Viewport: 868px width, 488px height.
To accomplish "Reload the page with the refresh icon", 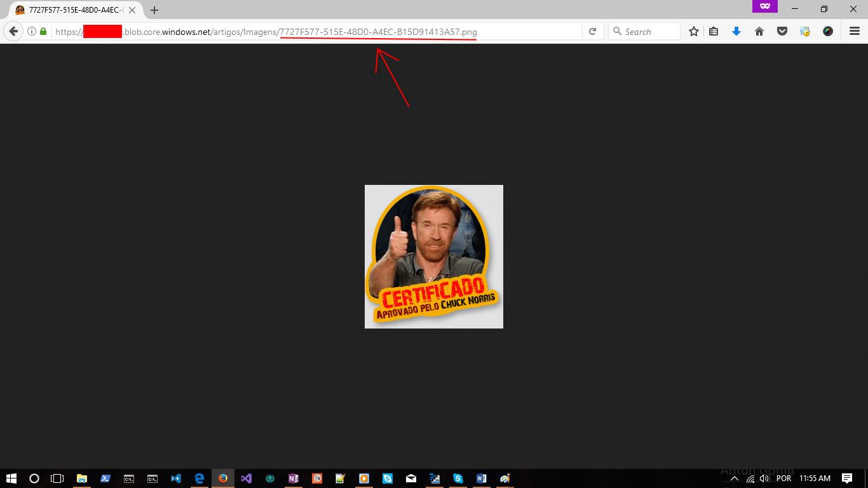I will [592, 31].
